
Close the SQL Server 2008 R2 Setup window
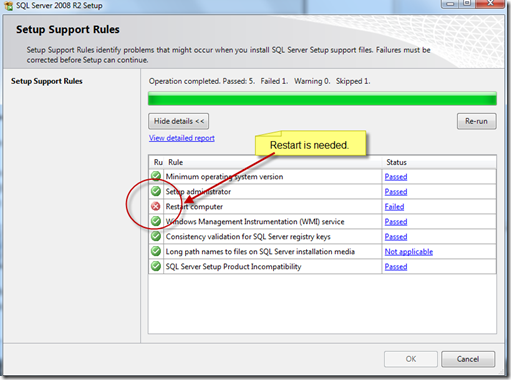pos(490,3)
